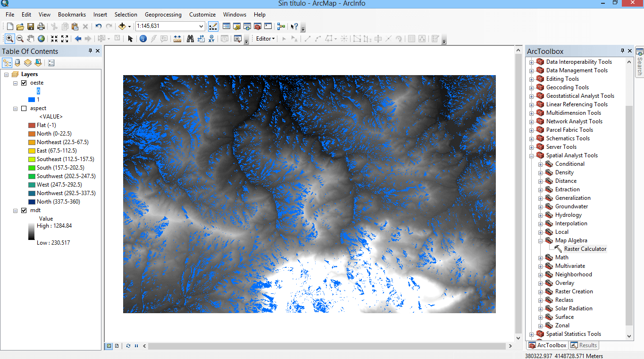The width and height of the screenshot is (644, 359).
Task: Expand the Hydrology toolset
Action: (541, 215)
